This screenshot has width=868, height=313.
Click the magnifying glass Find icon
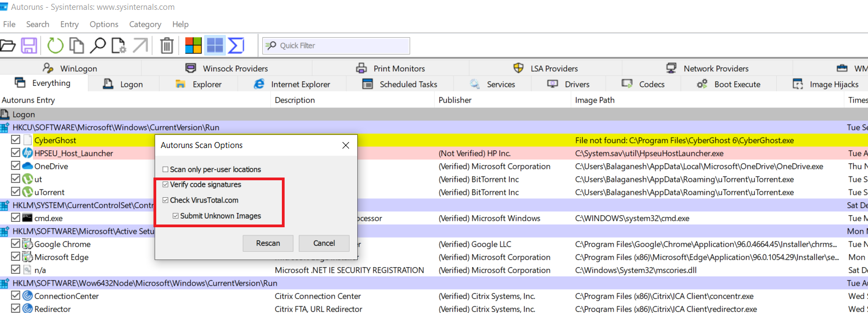coord(98,45)
